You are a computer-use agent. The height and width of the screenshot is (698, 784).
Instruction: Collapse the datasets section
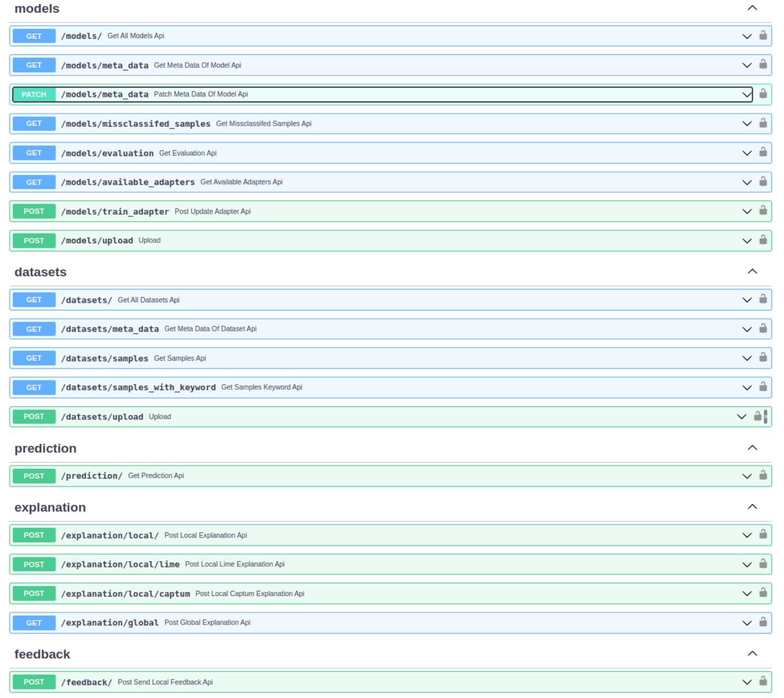[752, 271]
